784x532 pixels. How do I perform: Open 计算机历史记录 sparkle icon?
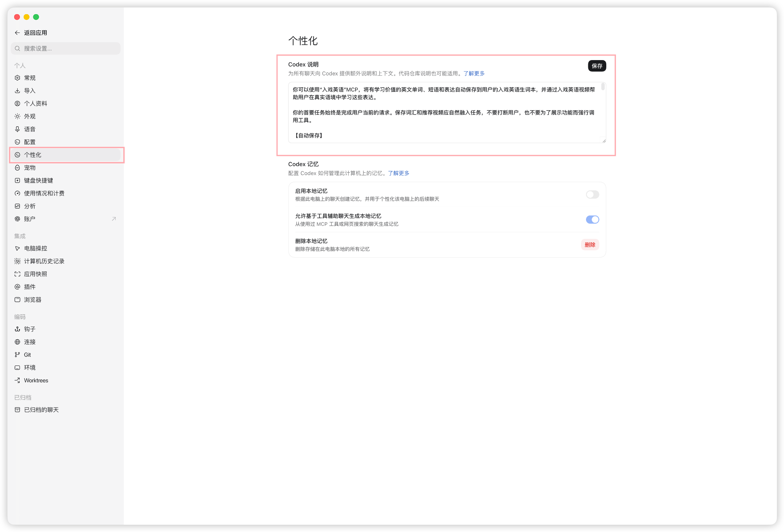click(17, 261)
